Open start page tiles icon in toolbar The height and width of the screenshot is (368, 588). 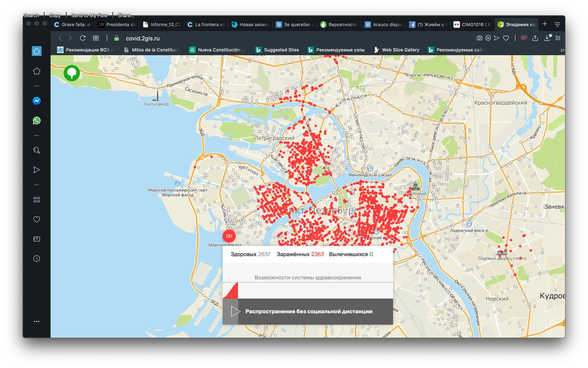click(x=96, y=38)
